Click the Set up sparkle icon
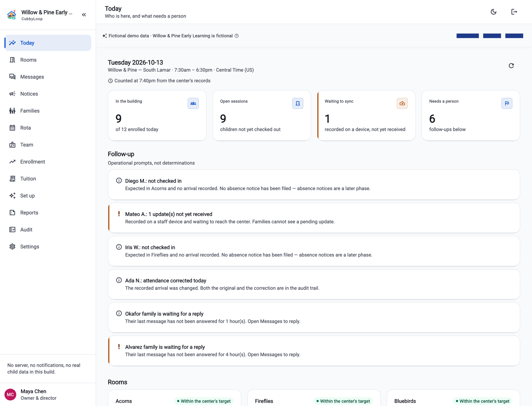532x406 pixels. click(x=12, y=196)
